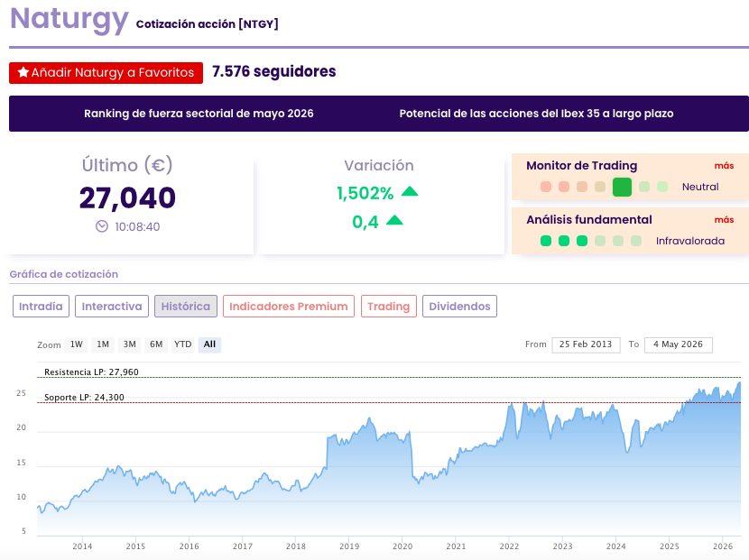The image size is (749, 560).
Task: Click first red Monitor de Trading dot
Action: (546, 187)
